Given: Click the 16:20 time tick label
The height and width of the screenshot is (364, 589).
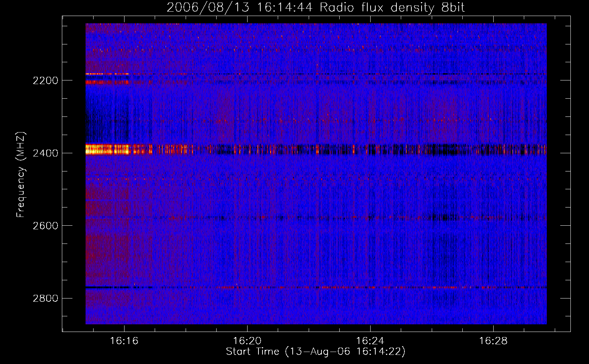Looking at the screenshot, I should (247, 341).
